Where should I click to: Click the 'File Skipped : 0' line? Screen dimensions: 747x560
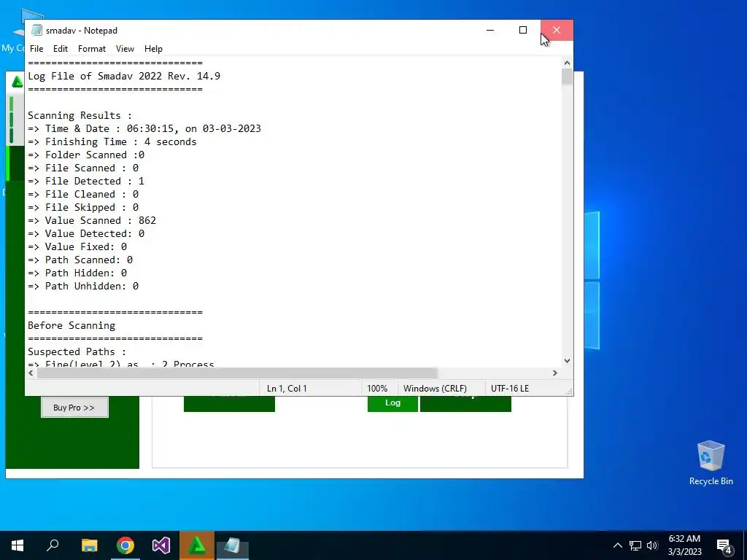coord(83,208)
